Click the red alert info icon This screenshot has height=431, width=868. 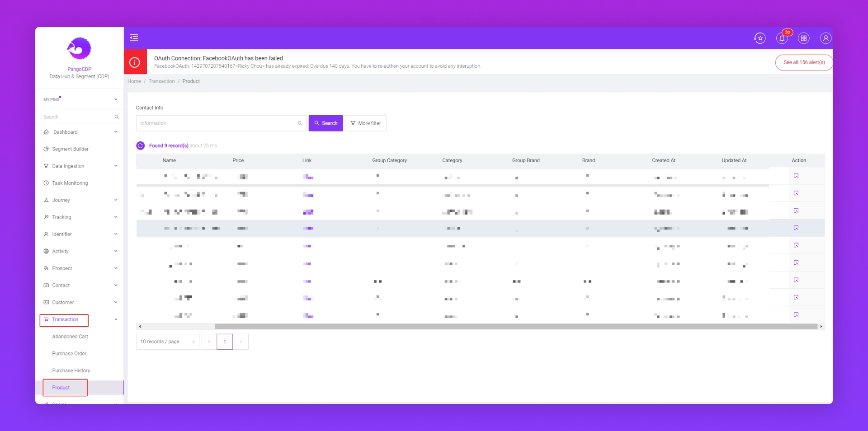135,62
